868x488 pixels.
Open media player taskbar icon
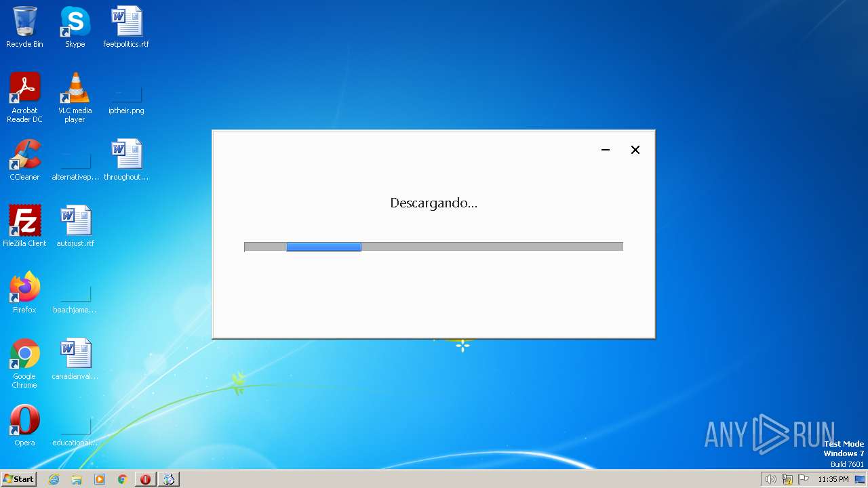[x=100, y=479]
